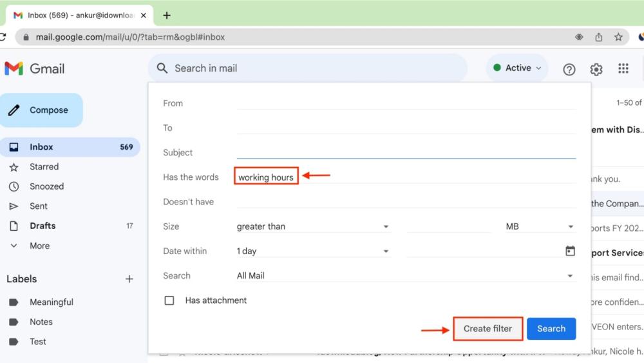Click the browser bookmark star icon

click(x=618, y=37)
